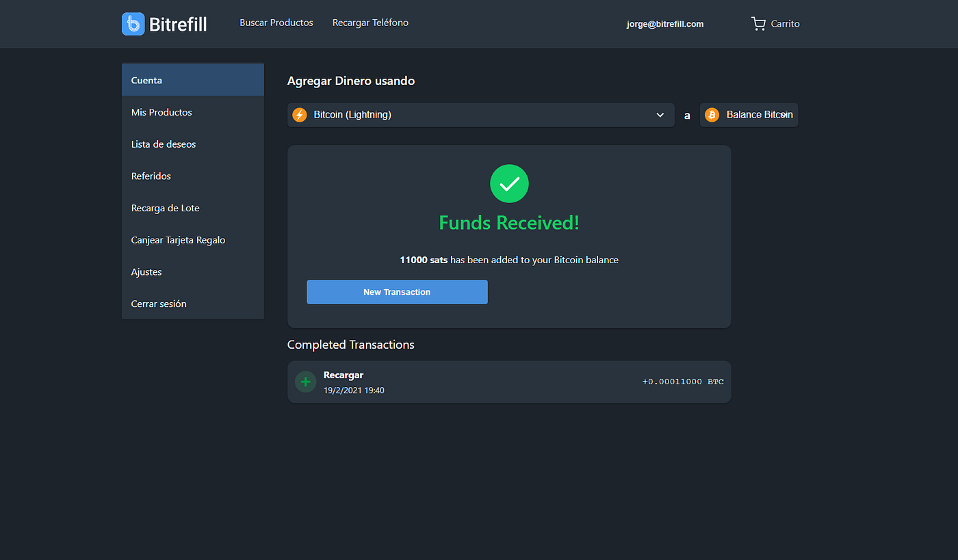
Task: Open Buscar Productos in the top navigation
Action: point(276,23)
